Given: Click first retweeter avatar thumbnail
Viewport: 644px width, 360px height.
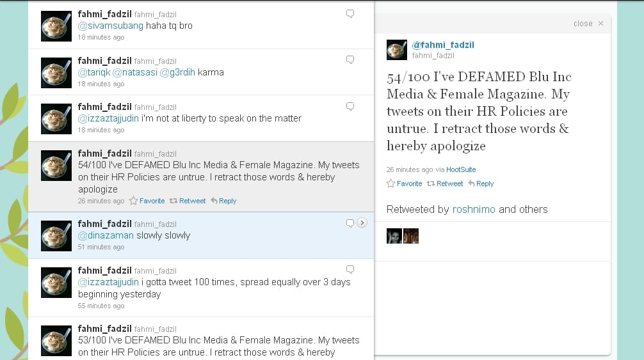Looking at the screenshot, I should click(x=394, y=236).
